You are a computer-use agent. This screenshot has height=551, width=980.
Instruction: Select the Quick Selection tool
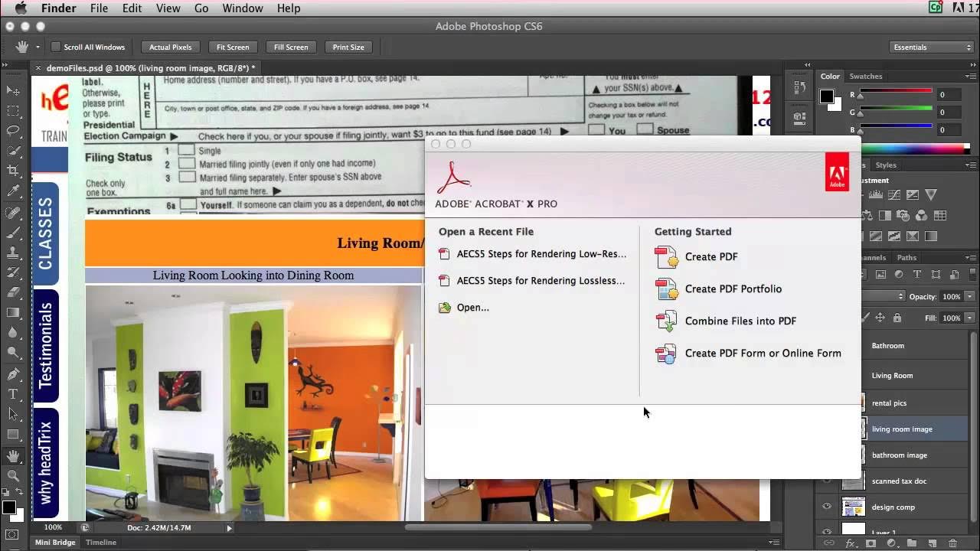pos(13,151)
